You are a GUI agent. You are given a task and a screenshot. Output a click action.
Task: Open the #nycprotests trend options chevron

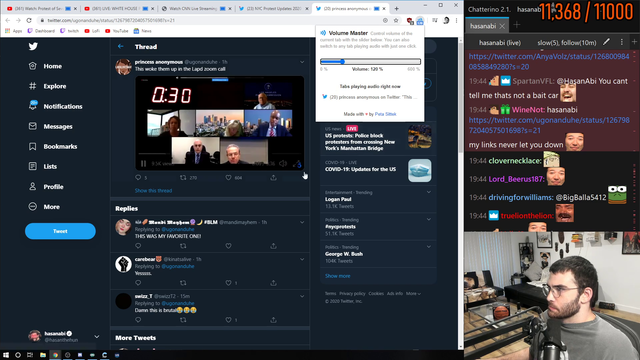click(429, 220)
